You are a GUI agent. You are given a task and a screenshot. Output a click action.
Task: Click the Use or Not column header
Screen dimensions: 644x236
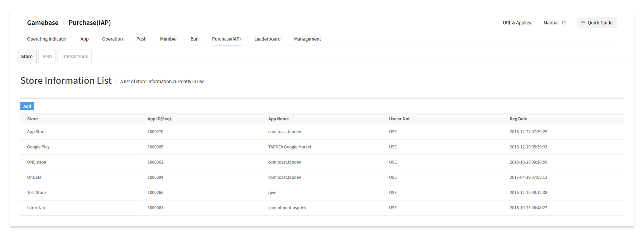coord(399,119)
